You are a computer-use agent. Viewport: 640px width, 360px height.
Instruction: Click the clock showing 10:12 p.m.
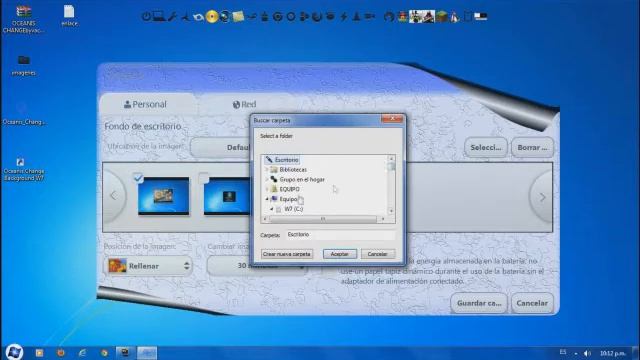[613, 353]
